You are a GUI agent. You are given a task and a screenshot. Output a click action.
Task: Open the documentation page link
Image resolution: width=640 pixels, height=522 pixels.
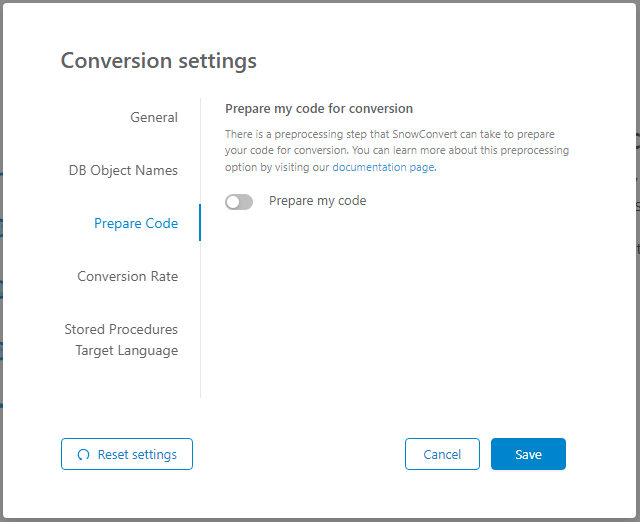click(x=383, y=168)
